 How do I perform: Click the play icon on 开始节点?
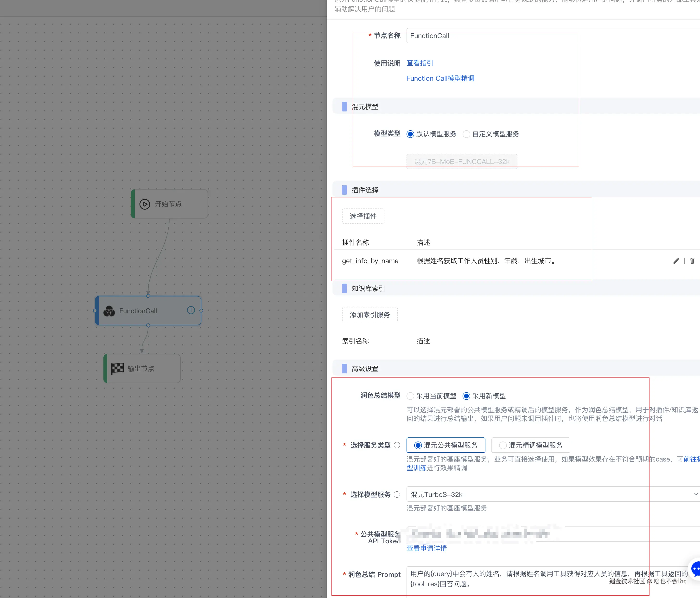(x=145, y=204)
